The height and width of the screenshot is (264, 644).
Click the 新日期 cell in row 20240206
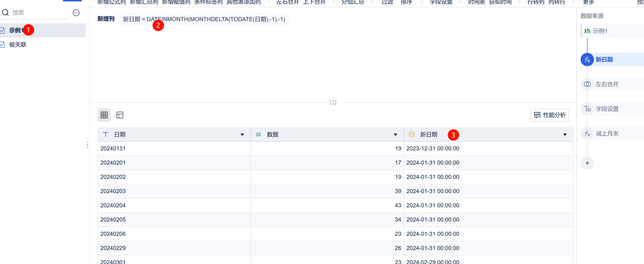click(488, 234)
